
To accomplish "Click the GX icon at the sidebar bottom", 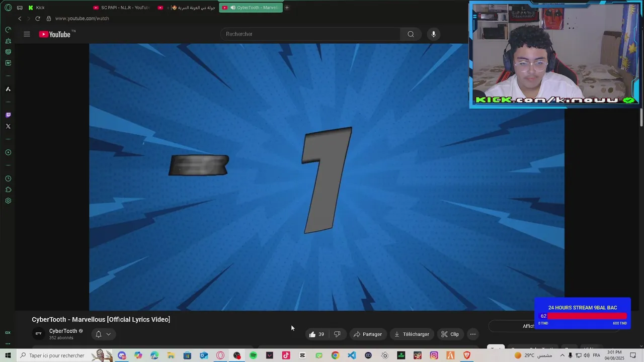I will 8,333.
